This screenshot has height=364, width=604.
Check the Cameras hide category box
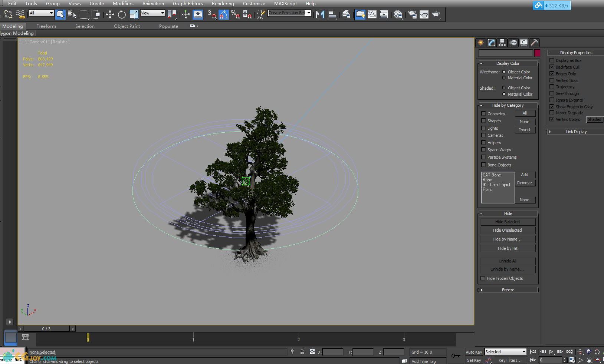(483, 135)
